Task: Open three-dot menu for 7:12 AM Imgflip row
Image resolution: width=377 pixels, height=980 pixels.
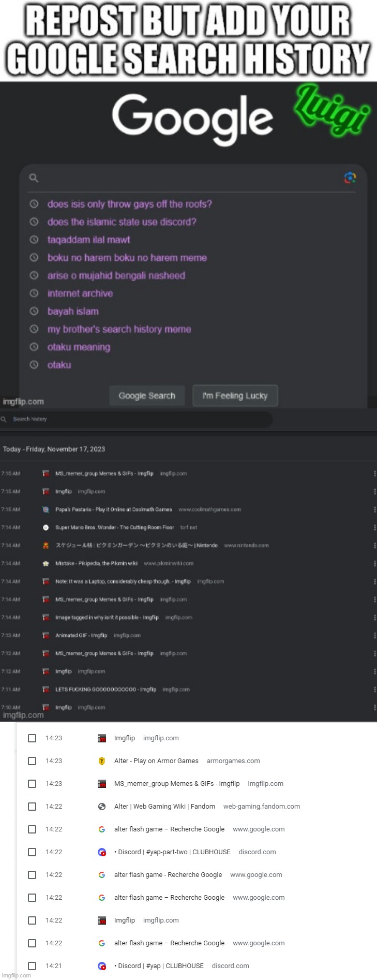Action: pyautogui.click(x=374, y=671)
